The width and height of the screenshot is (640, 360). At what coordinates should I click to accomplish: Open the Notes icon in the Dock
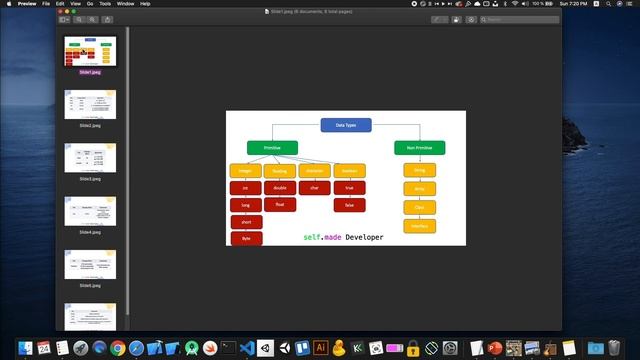click(x=569, y=348)
